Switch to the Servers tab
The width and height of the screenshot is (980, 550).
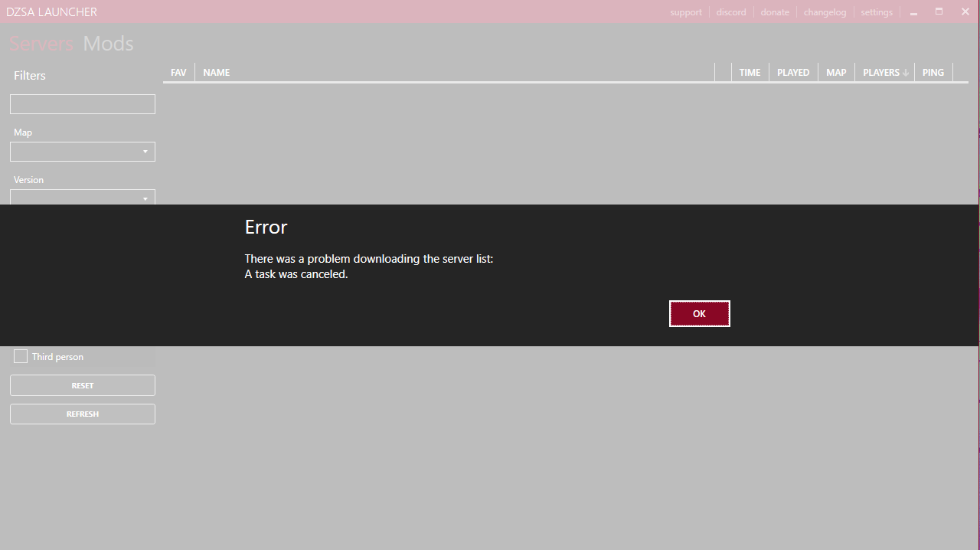coord(41,44)
